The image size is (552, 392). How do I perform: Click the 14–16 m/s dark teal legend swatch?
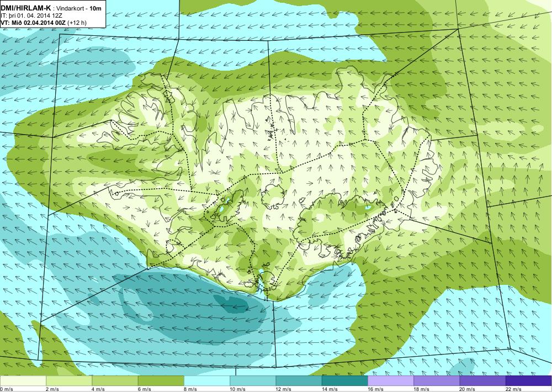click(x=345, y=381)
